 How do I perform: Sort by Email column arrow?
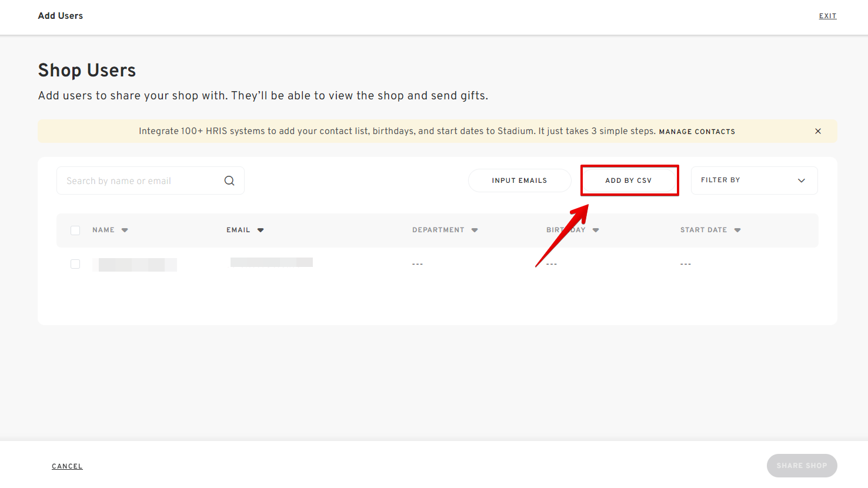tap(261, 230)
